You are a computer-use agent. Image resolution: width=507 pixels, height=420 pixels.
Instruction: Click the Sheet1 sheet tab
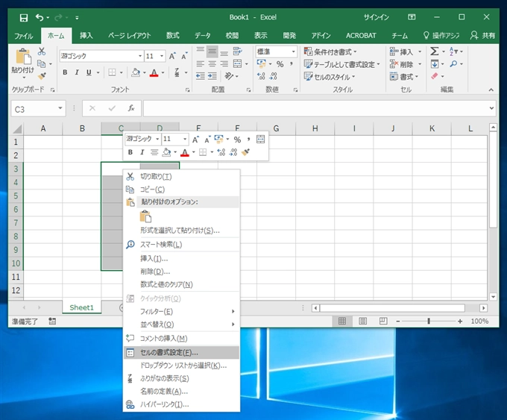point(81,307)
